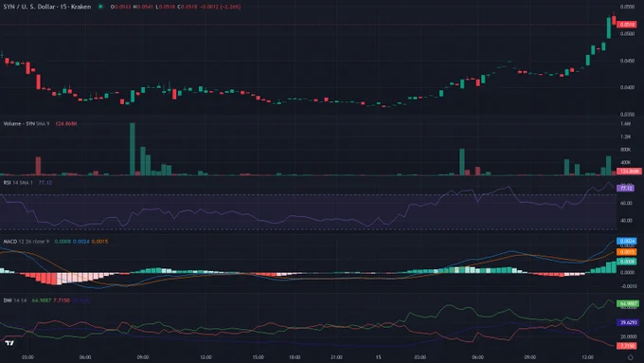This screenshot has width=644, height=363.
Task: Click the 800K volume axis label
Action: click(x=625, y=150)
